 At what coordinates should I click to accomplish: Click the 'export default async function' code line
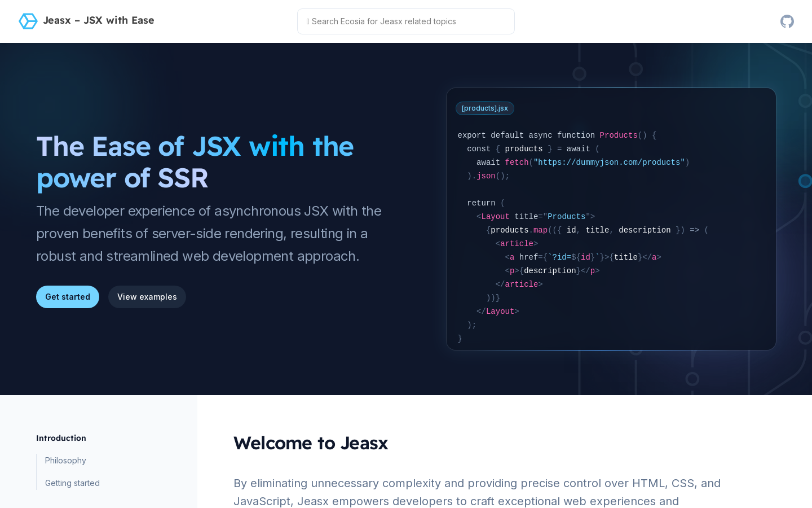click(x=557, y=135)
